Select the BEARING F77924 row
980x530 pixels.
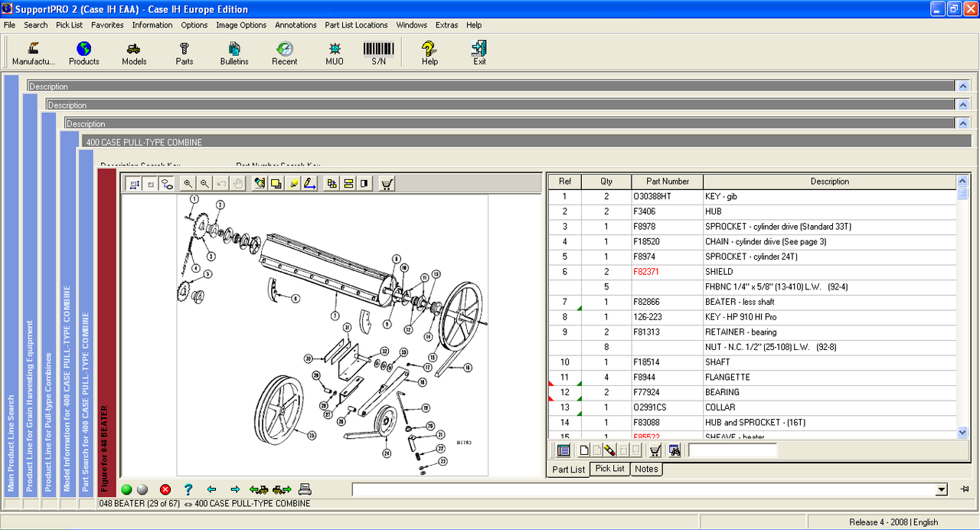point(753,392)
